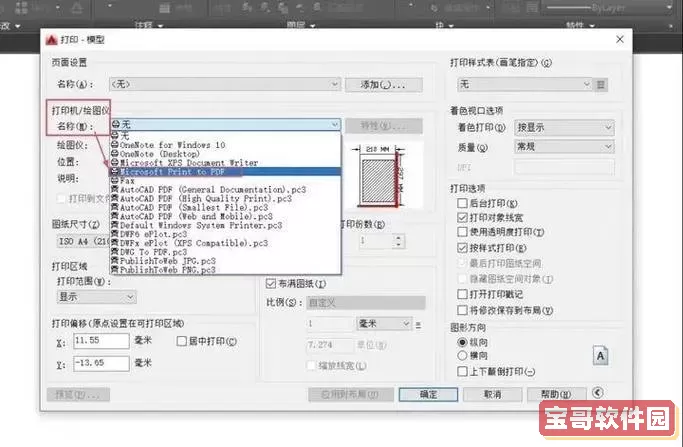The image size is (683, 447).
Task: Open the 比例 scale dropdown
Action: click(x=366, y=302)
